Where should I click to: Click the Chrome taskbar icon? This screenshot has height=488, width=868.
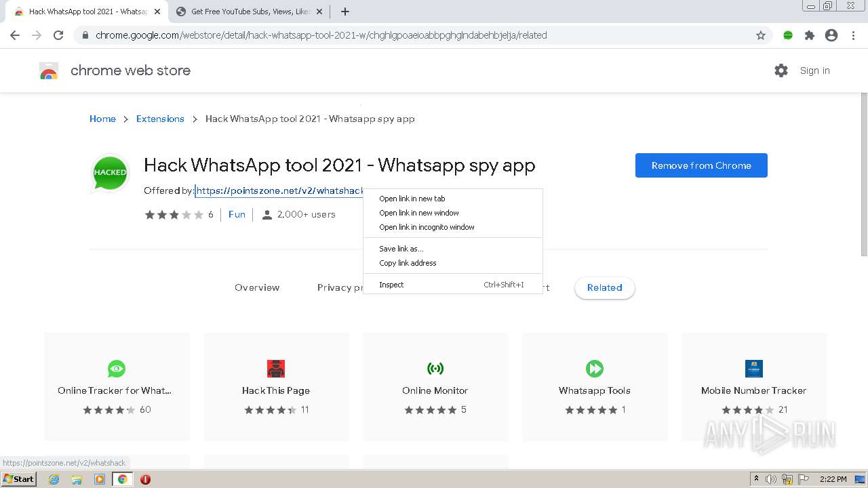click(x=123, y=479)
